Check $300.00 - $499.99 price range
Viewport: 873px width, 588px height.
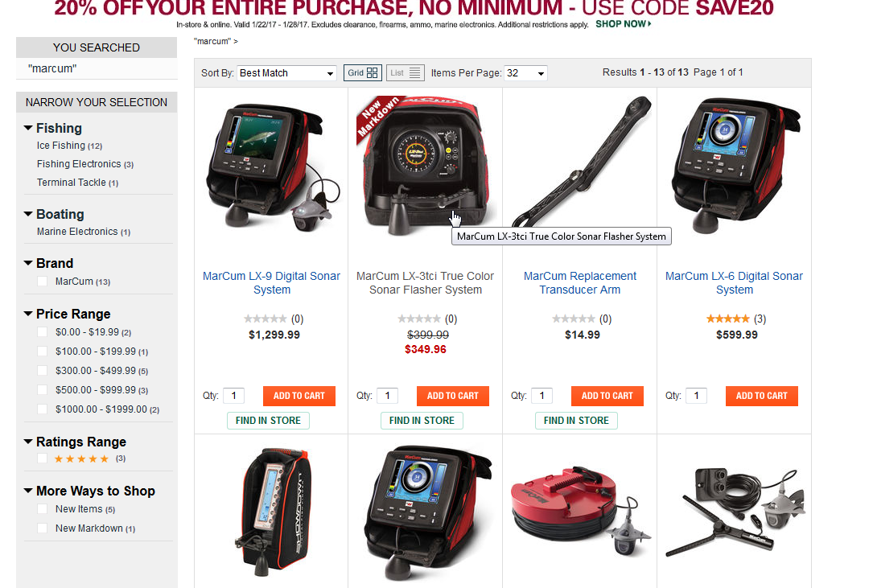[43, 371]
